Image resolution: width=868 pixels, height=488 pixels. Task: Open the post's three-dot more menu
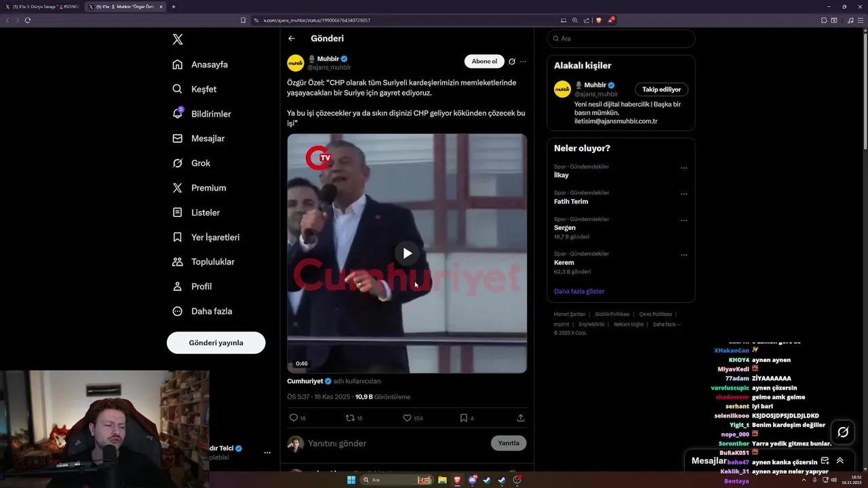pos(523,62)
